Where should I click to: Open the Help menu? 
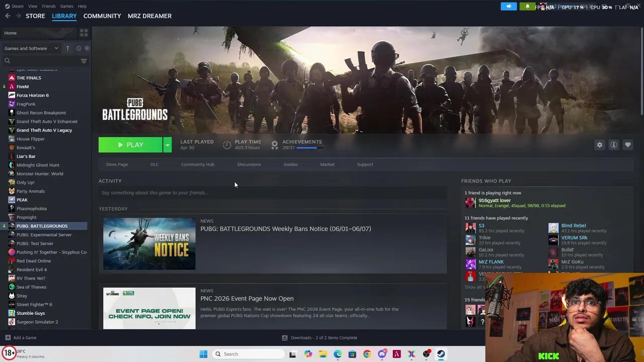tap(82, 6)
